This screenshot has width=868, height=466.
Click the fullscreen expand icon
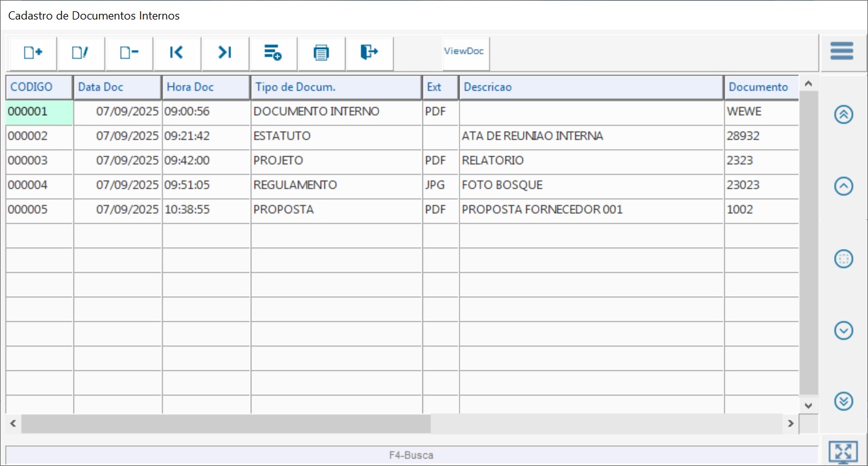pos(843,452)
